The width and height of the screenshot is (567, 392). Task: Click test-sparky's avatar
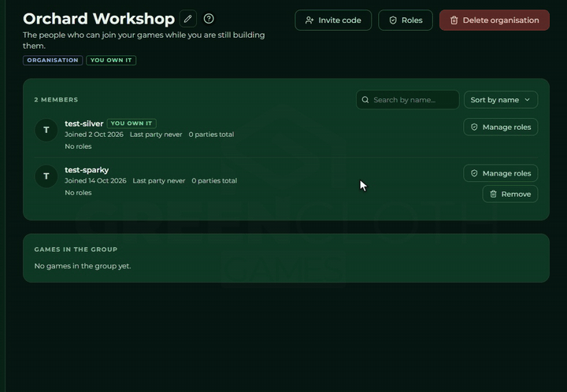tap(46, 176)
